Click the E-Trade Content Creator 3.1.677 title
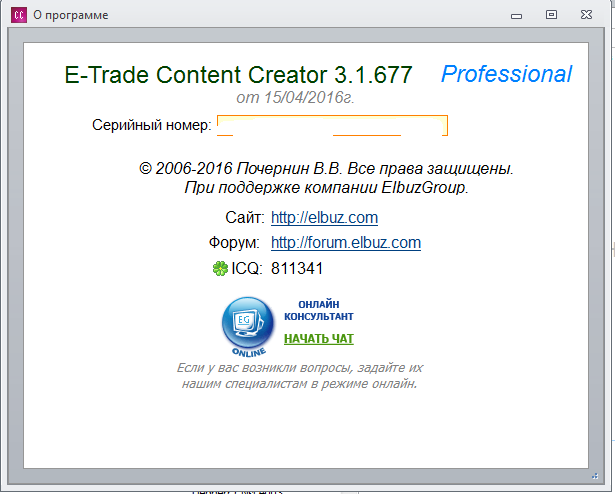This screenshot has width=615, height=494. [238, 75]
